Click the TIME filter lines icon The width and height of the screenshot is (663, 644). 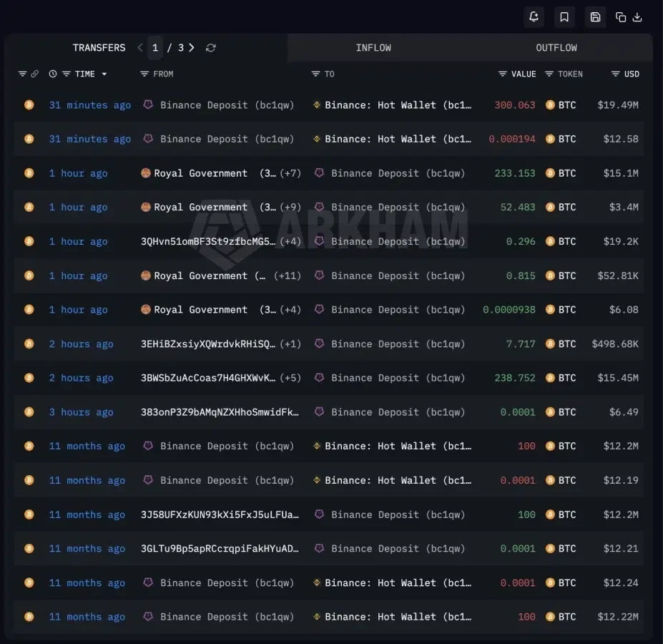pyautogui.click(x=67, y=74)
